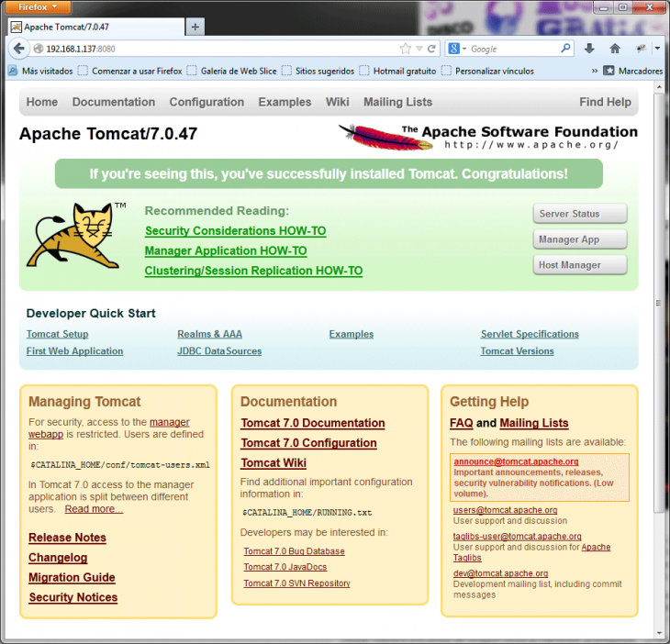Open the JDBC DataSources link

click(x=219, y=351)
